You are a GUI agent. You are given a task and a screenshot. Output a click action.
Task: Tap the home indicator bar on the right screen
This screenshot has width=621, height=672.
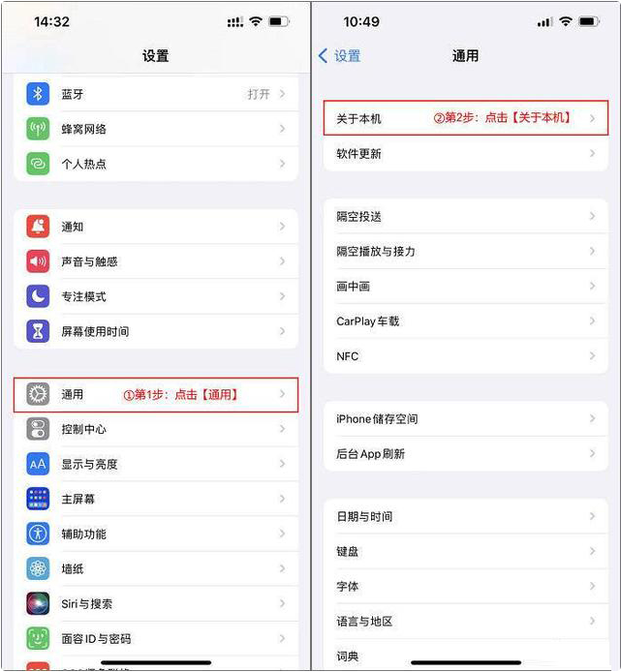click(x=466, y=662)
